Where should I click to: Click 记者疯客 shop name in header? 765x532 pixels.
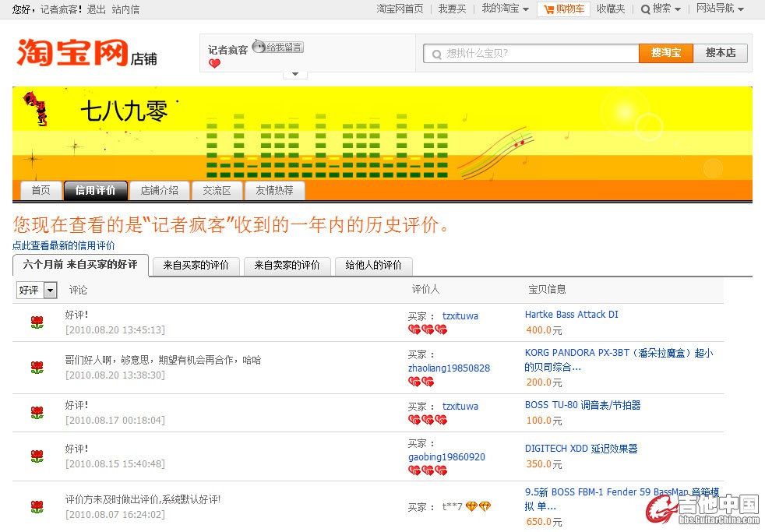pyautogui.click(x=227, y=50)
